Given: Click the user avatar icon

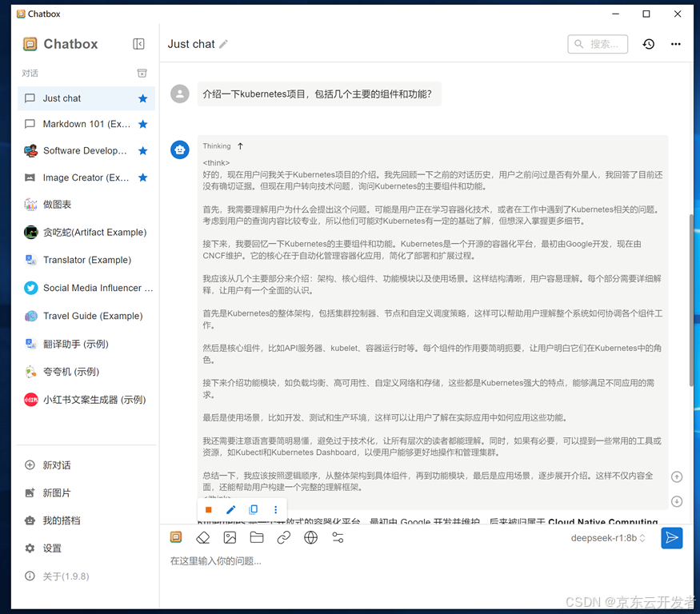Looking at the screenshot, I should 180,94.
